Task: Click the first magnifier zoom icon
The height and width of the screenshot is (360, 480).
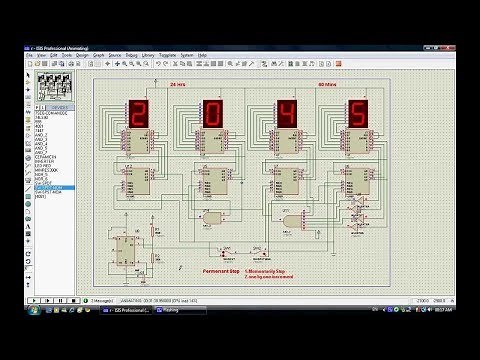Action: (125, 63)
